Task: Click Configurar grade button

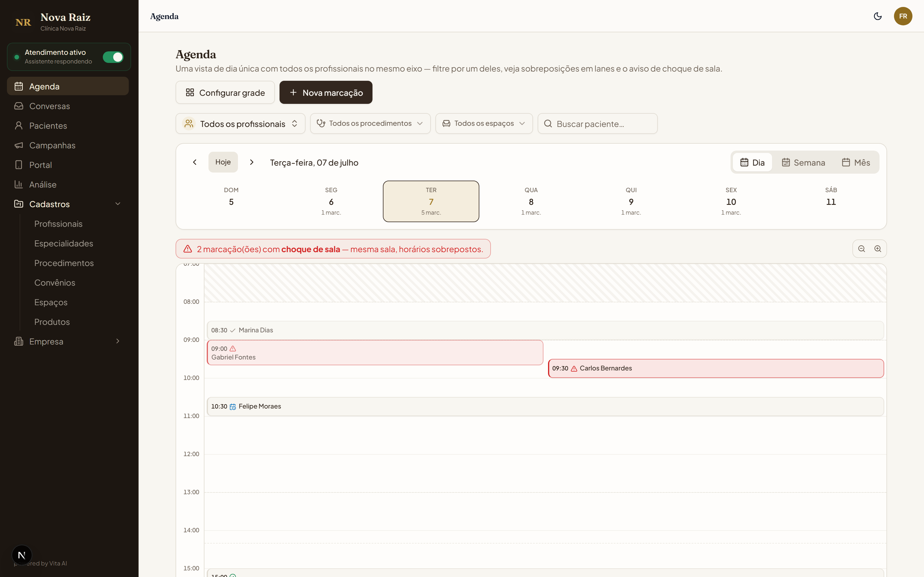Action: point(225,92)
